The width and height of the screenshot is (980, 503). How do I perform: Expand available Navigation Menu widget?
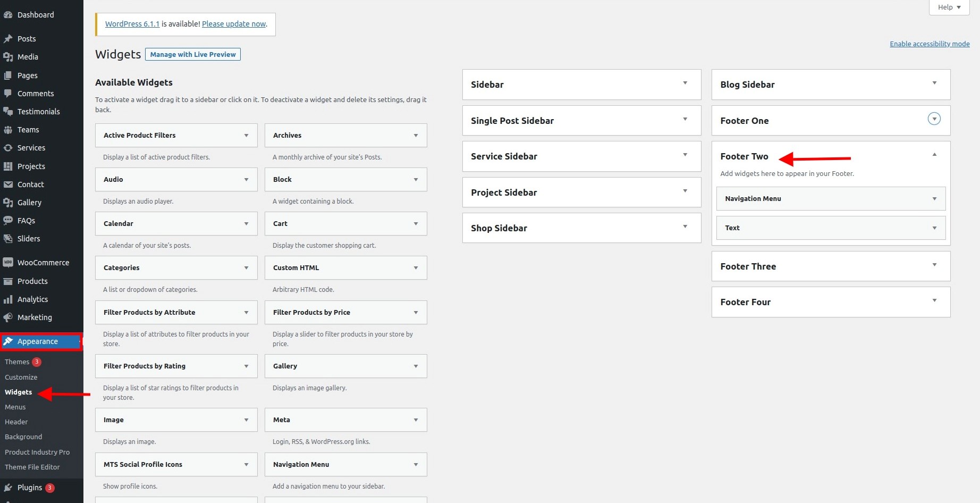(416, 465)
